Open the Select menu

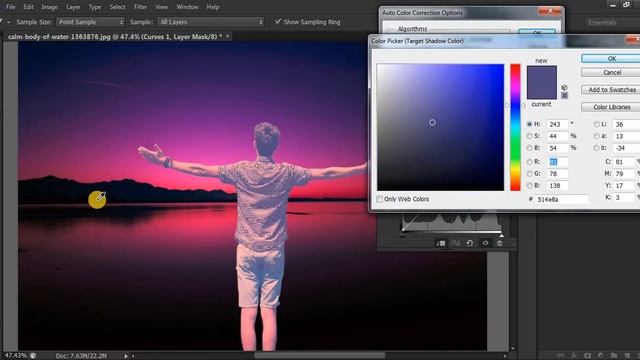(118, 7)
